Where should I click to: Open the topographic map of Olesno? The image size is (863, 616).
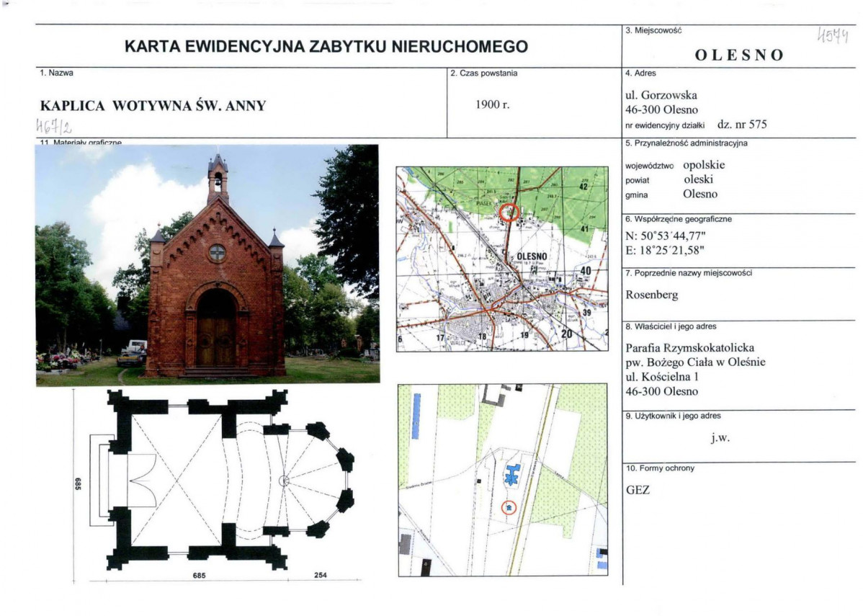click(x=503, y=259)
